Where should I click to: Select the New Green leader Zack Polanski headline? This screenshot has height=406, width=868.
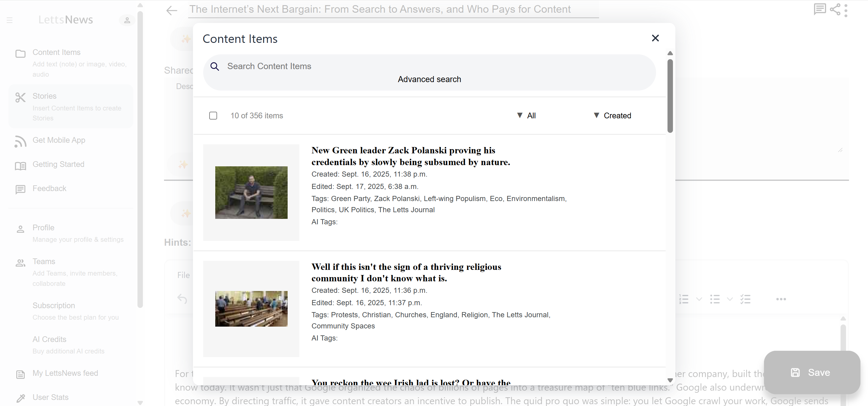[411, 156]
